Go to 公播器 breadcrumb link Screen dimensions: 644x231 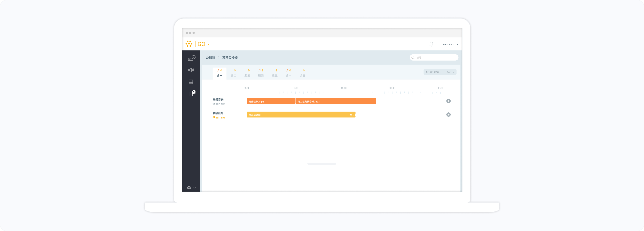(x=210, y=58)
